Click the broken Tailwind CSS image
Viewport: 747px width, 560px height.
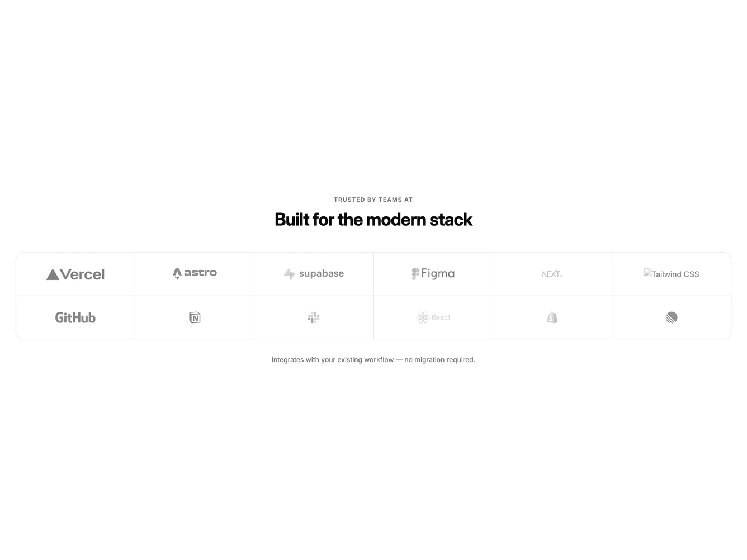[x=672, y=274]
